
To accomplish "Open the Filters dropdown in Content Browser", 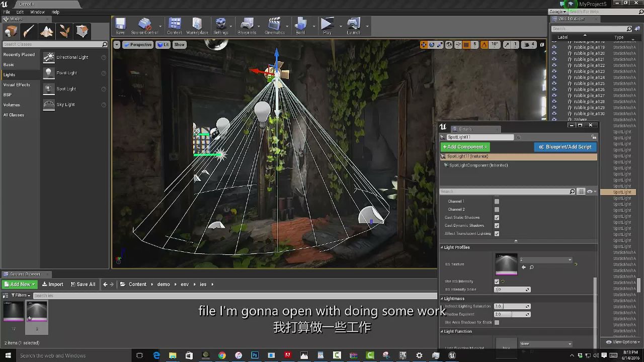I will (21, 296).
